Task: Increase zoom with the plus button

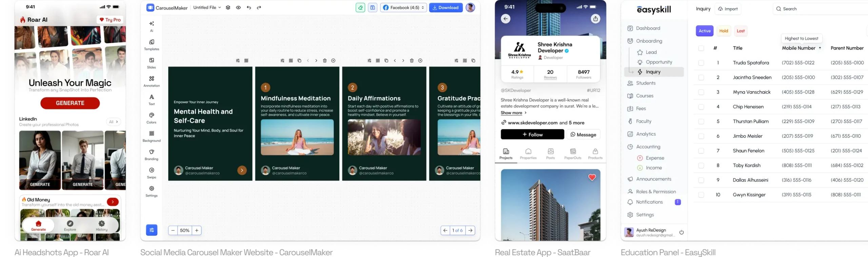Action: click(197, 231)
